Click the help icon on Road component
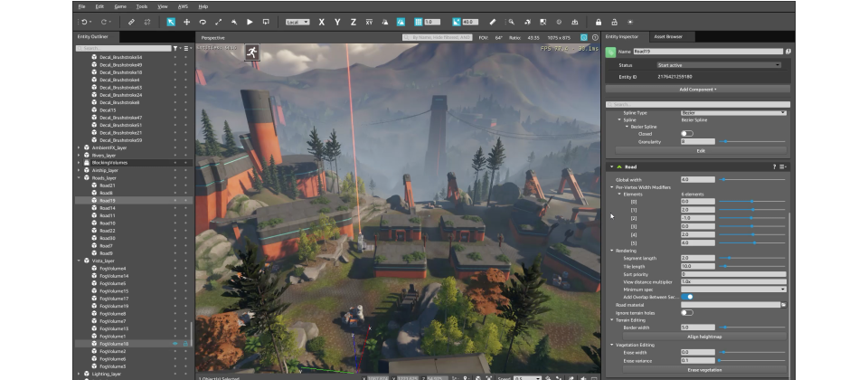 point(774,166)
